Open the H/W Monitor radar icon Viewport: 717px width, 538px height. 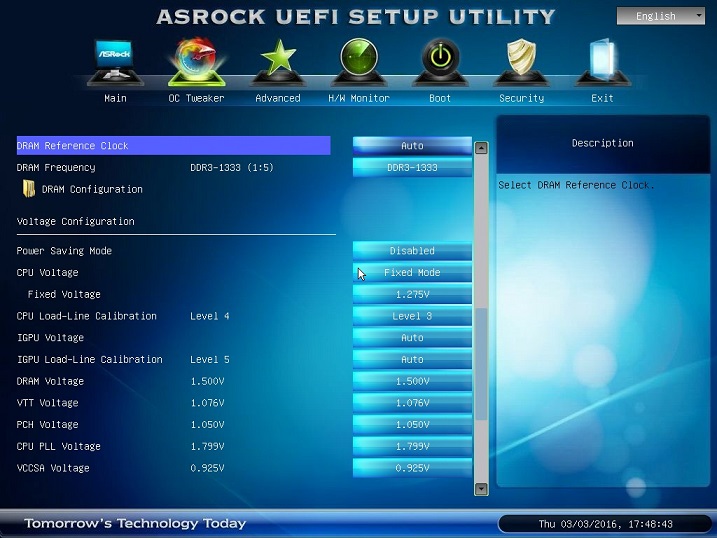(359, 62)
